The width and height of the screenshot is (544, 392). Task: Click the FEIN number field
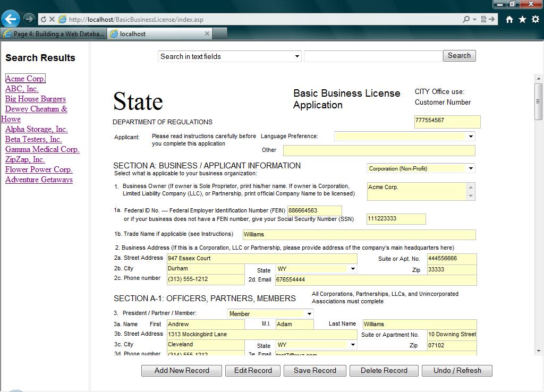tap(314, 210)
